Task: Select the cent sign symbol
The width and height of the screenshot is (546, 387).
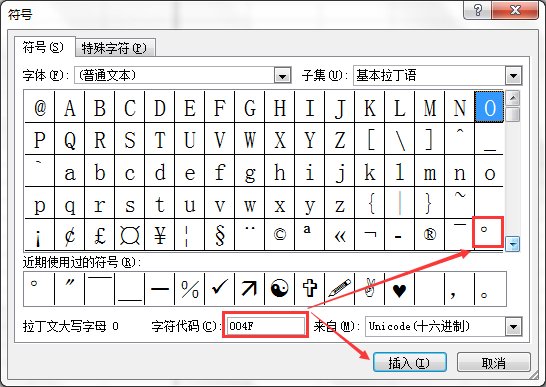Action: tap(70, 235)
